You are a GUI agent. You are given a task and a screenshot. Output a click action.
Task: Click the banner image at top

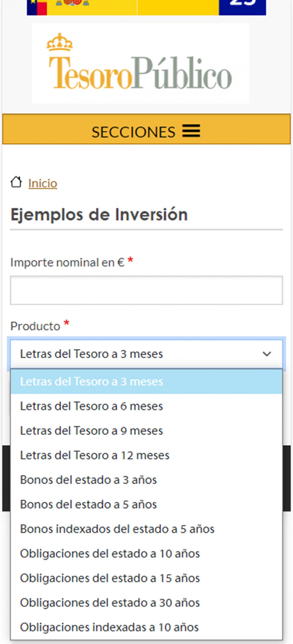146,7
